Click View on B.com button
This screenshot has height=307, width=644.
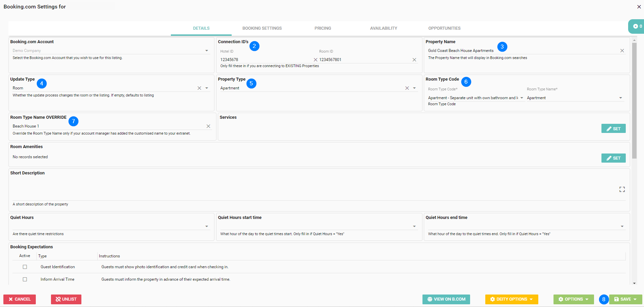coord(446,299)
